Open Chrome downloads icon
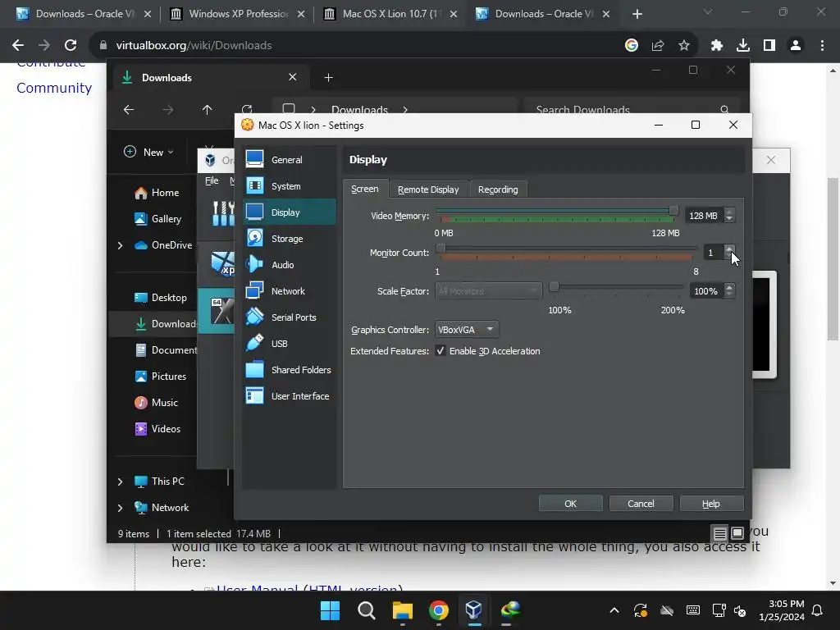The height and width of the screenshot is (630, 840). pos(743,46)
